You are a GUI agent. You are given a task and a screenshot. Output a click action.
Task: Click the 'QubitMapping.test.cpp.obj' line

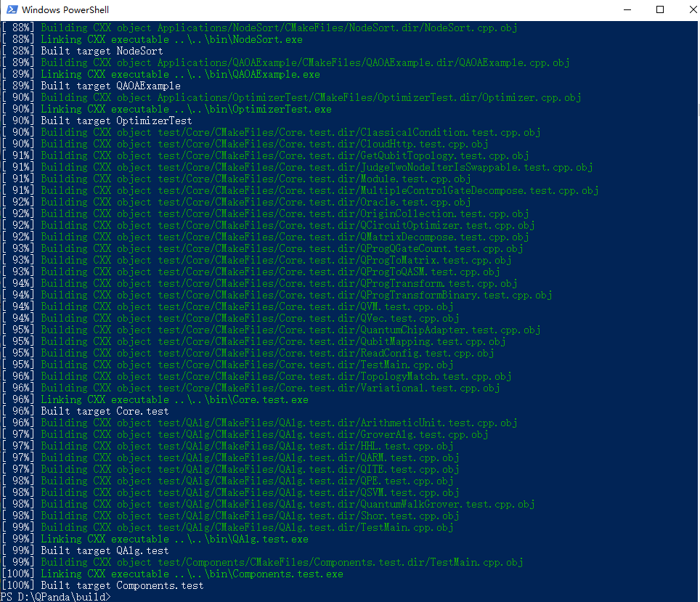(253, 341)
